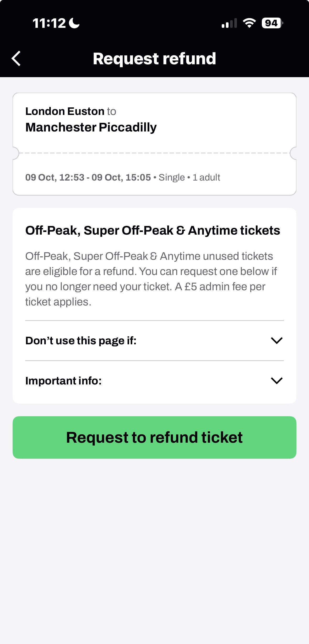Click chevron beside Don't use this page if
This screenshot has width=309, height=644.
click(x=277, y=341)
